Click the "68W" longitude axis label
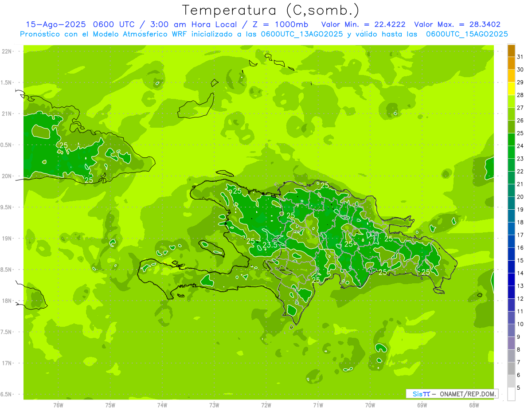Viewport: 532px width, 411px height. point(474,405)
